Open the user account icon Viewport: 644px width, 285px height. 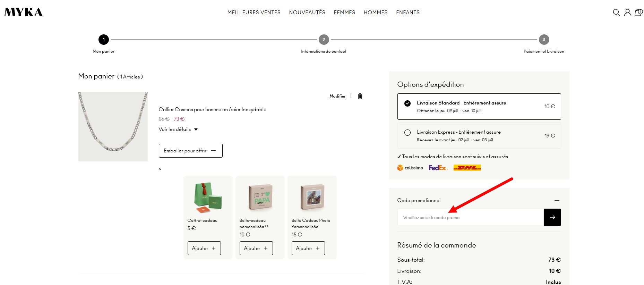pyautogui.click(x=627, y=12)
